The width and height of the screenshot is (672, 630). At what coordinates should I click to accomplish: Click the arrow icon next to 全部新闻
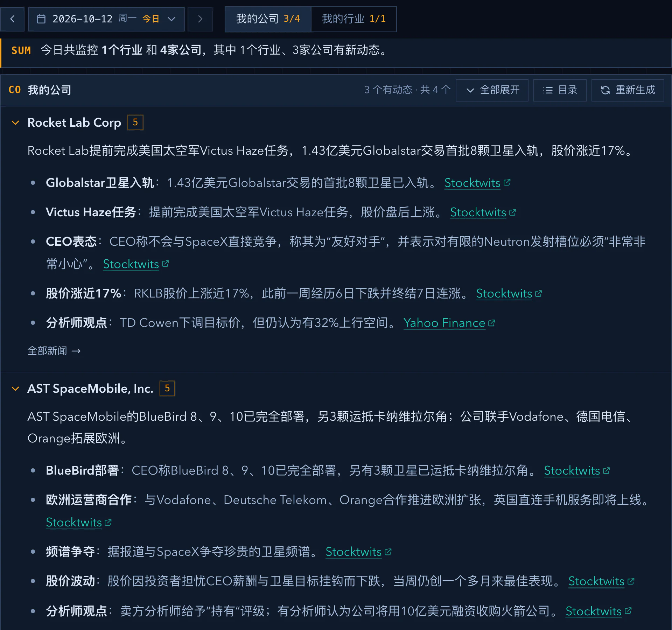[76, 351]
